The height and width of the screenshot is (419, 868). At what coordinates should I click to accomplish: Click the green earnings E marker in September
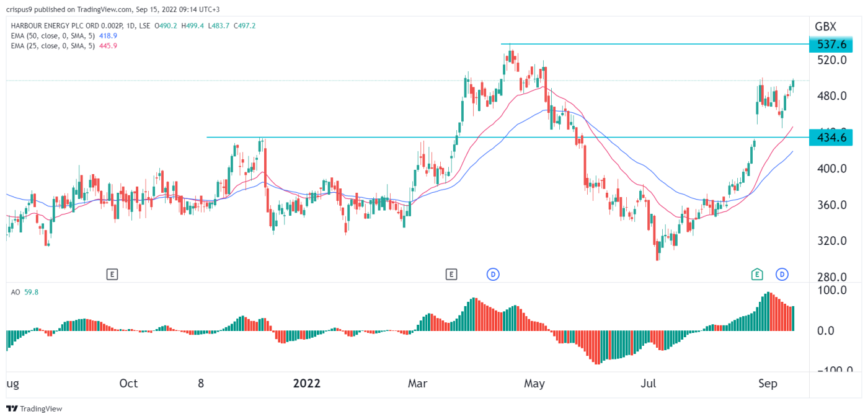pos(757,273)
